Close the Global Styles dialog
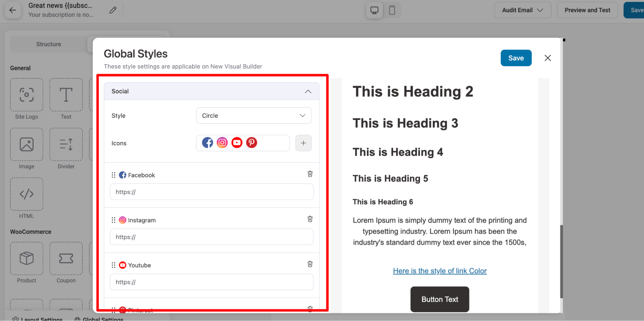 [x=548, y=58]
